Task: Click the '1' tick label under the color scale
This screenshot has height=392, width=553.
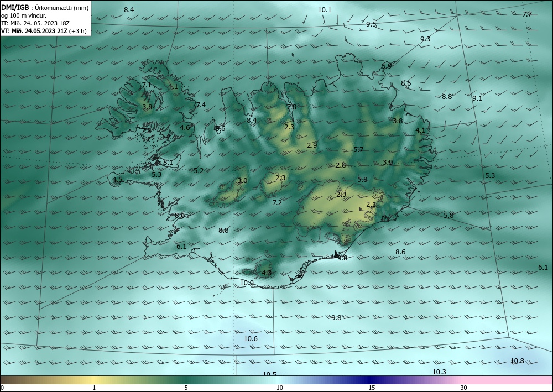Action: pyautogui.click(x=94, y=388)
